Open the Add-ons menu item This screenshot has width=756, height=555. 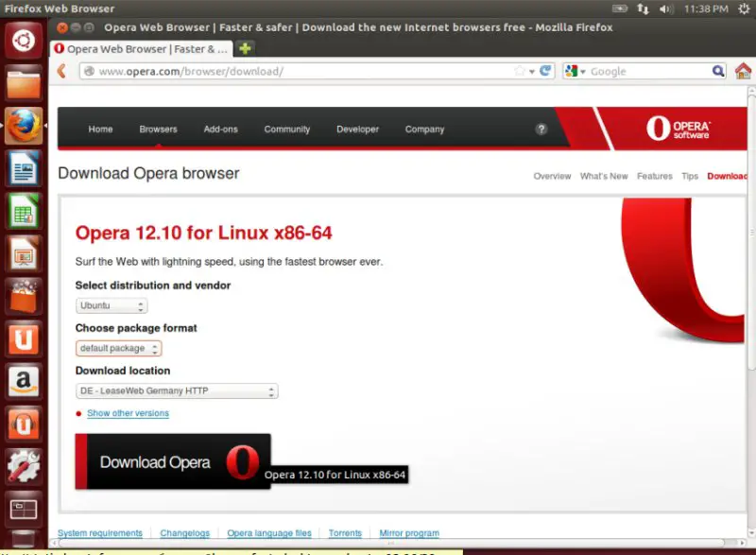220,129
